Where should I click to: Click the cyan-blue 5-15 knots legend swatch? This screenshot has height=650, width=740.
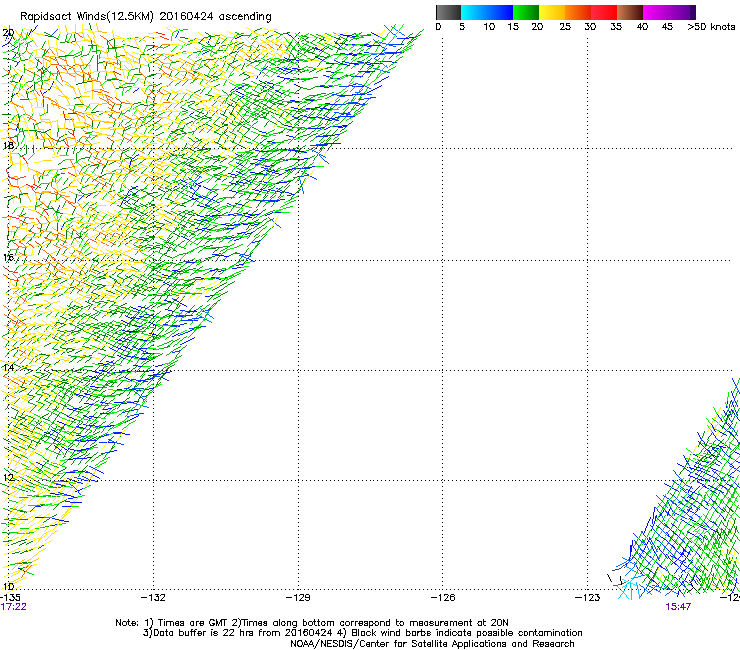pyautogui.click(x=487, y=12)
